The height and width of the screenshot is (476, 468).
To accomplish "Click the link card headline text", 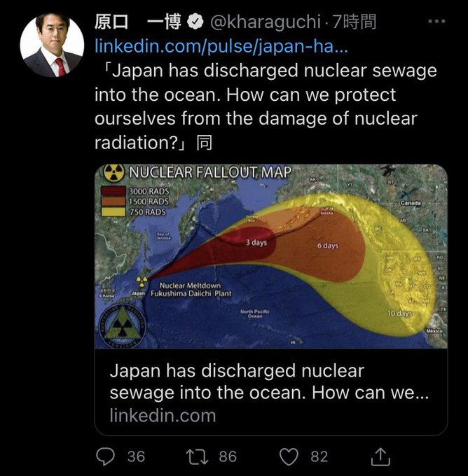I will (269, 381).
